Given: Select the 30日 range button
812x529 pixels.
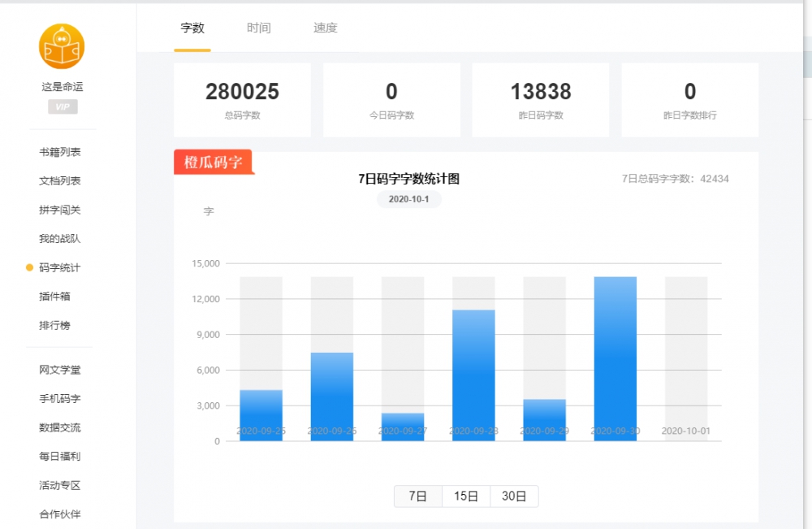Looking at the screenshot, I should coord(514,496).
